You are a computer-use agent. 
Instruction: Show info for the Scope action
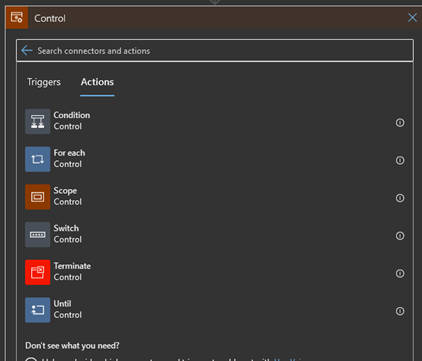click(x=400, y=198)
